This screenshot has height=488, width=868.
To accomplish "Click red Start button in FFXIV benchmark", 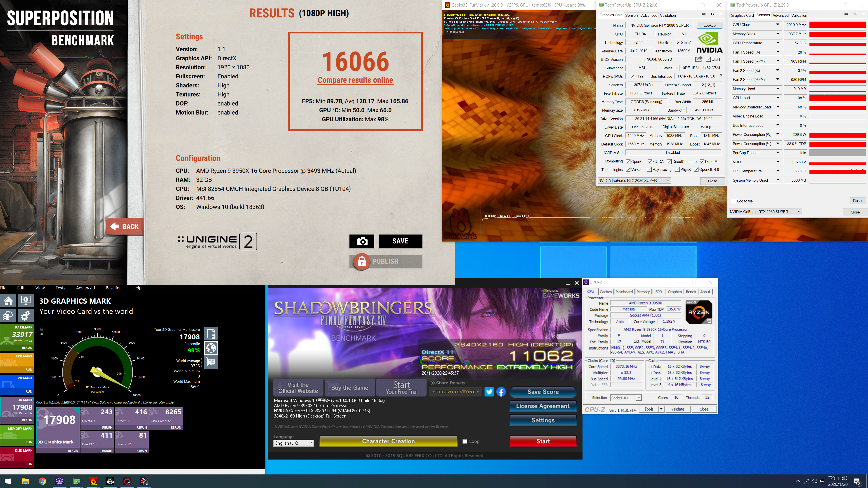I will click(543, 441).
